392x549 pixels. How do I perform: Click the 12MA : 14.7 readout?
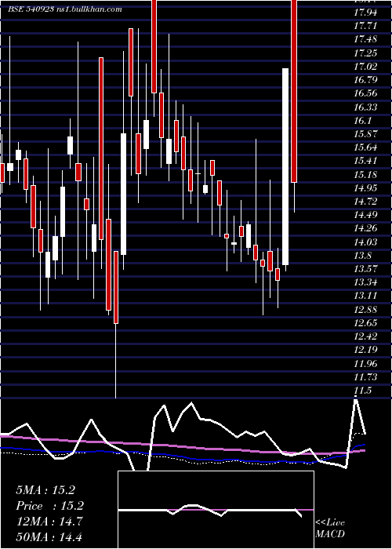click(49, 522)
